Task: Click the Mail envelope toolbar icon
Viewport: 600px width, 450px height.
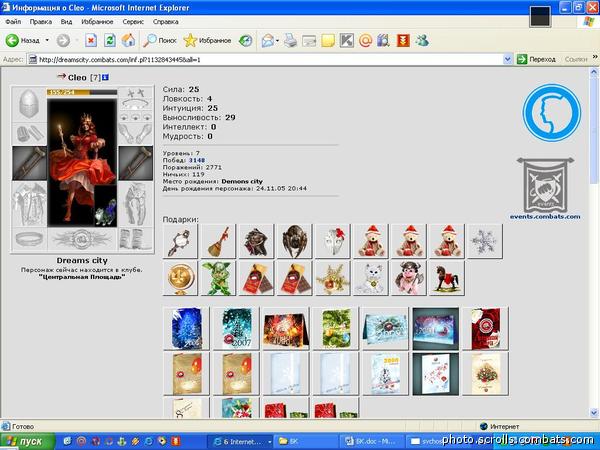Action: click(x=268, y=41)
